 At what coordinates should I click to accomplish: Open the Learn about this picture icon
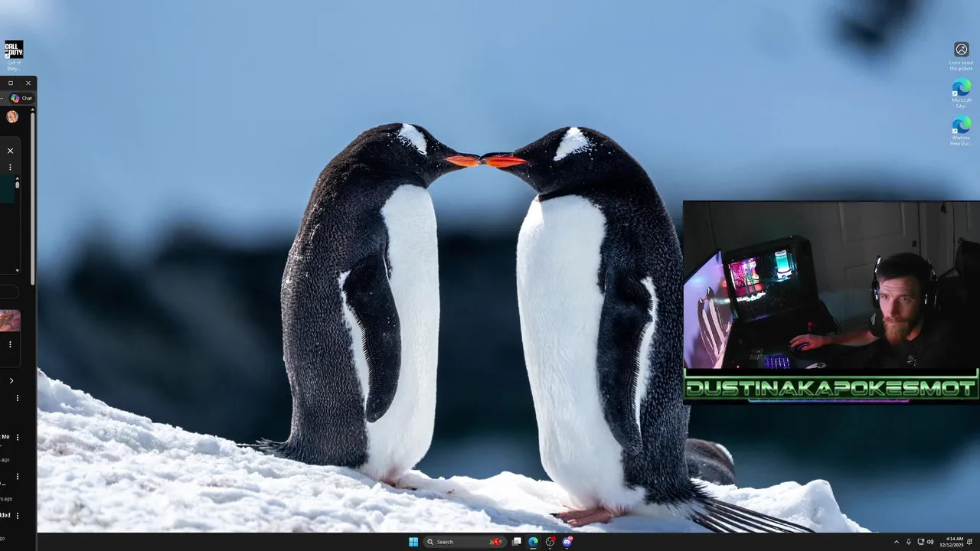tap(962, 55)
